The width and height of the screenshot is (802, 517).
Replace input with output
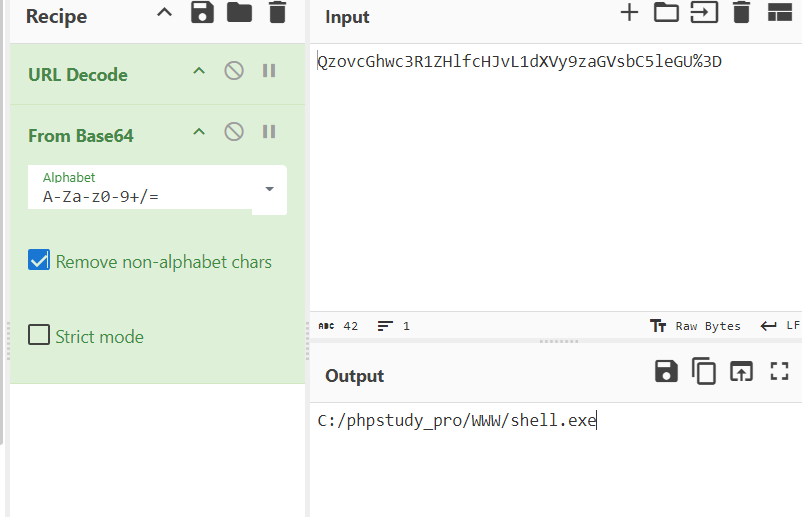coord(741,372)
